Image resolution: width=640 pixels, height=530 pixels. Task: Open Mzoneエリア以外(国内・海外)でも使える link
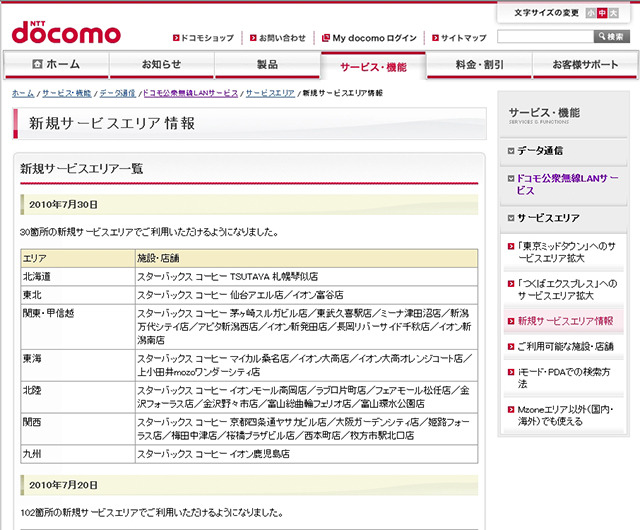(565, 415)
